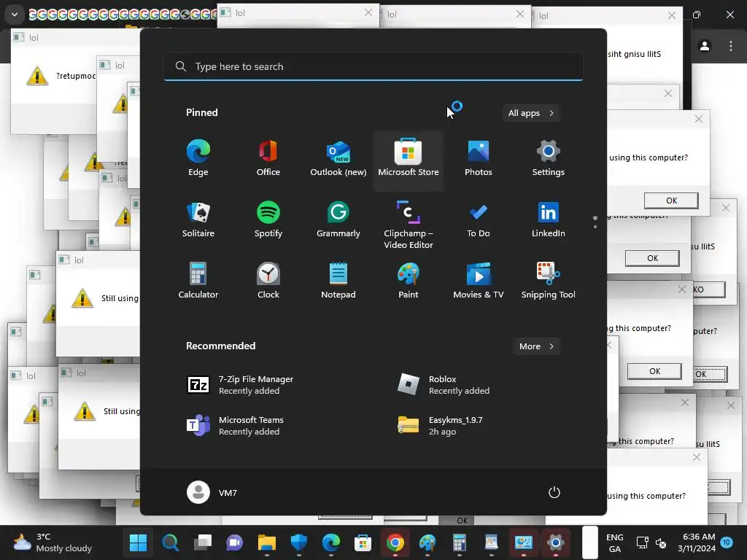This screenshot has width=747, height=560.
Task: Launch LinkedIn pinned app
Action: [x=549, y=219]
